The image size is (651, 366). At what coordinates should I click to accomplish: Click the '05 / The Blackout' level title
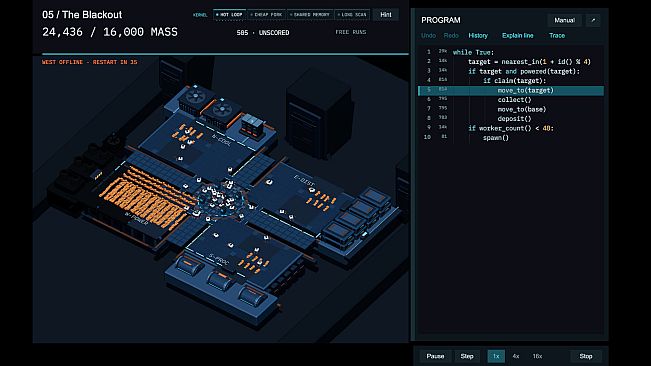click(82, 15)
